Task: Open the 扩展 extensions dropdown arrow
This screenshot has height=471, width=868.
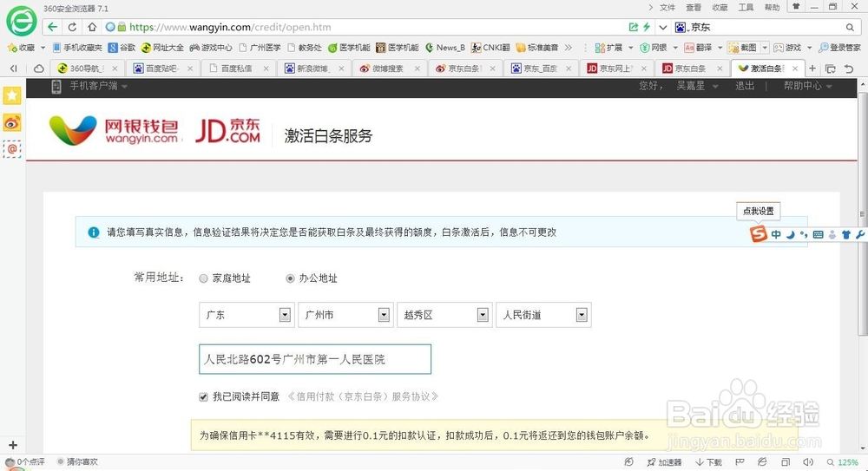Action: point(630,48)
